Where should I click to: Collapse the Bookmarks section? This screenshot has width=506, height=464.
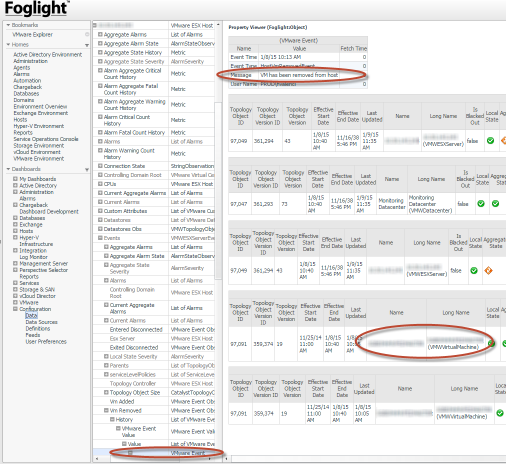(8, 25)
